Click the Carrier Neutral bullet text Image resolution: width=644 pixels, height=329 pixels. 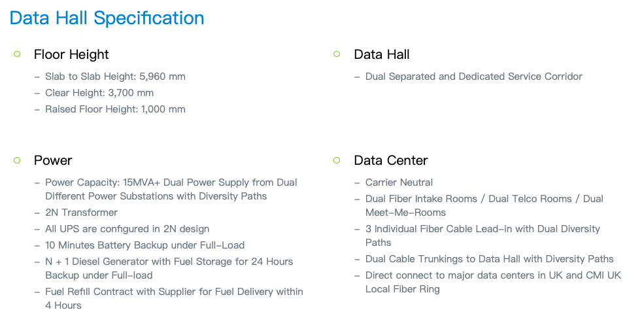pos(399,182)
